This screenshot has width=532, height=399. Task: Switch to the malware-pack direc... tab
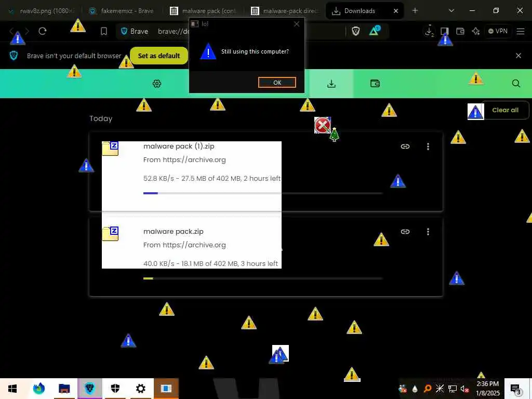point(285,11)
